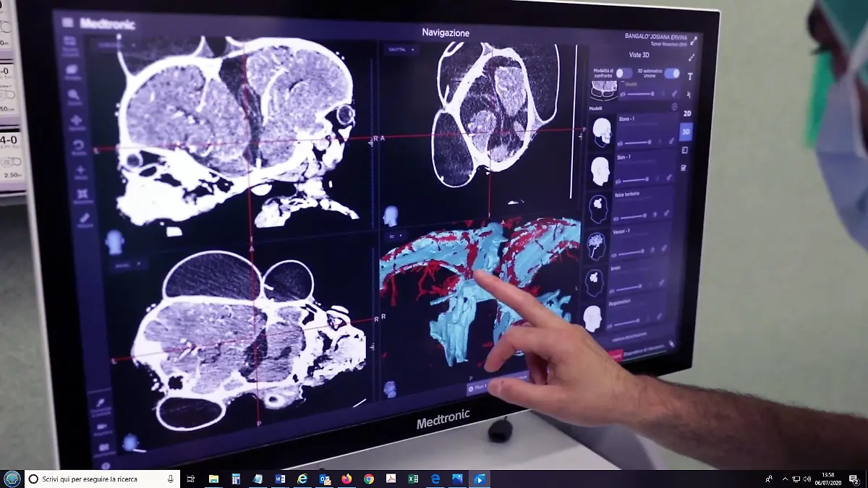
Task: Switch to the 2D tab
Action: tap(687, 114)
